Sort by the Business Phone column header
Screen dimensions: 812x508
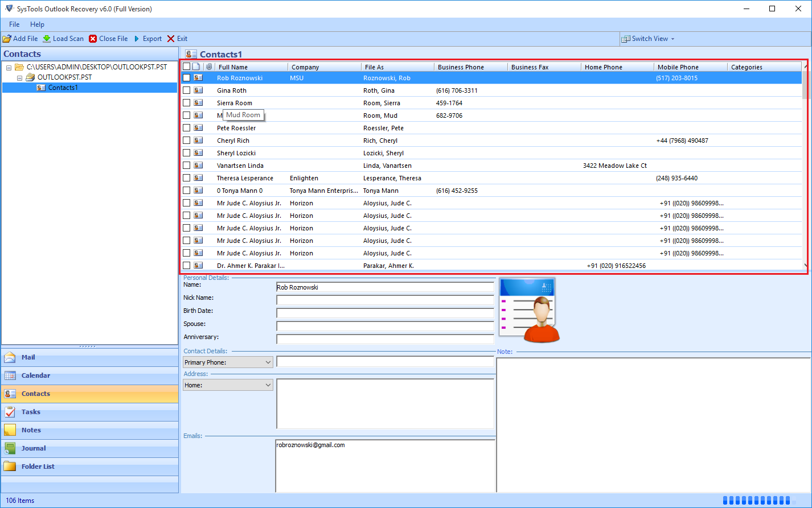coord(471,67)
